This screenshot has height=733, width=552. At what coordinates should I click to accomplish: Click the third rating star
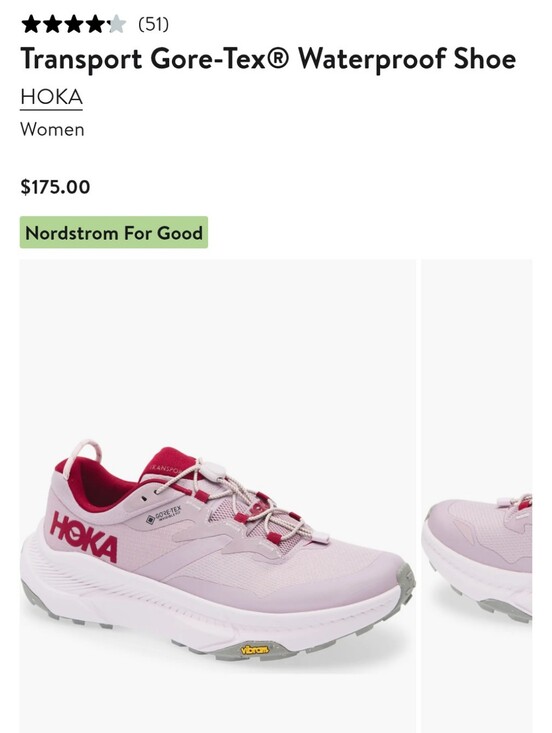pos(74,24)
